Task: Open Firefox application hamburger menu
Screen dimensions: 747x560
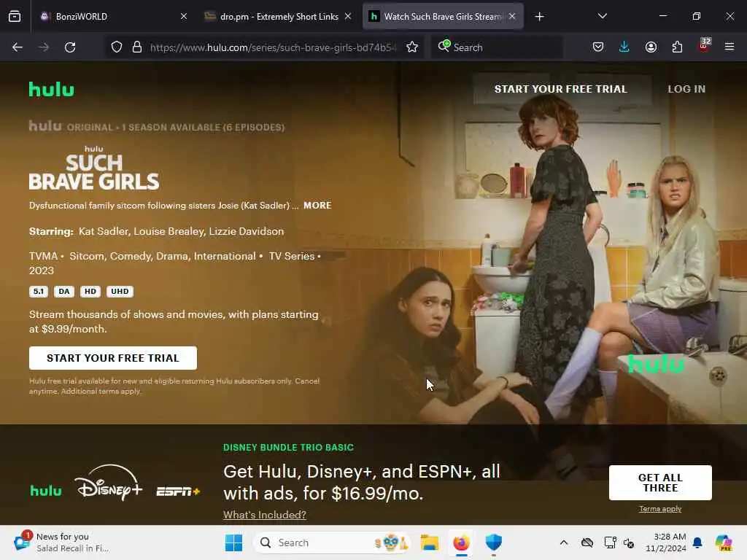Action: (729, 47)
